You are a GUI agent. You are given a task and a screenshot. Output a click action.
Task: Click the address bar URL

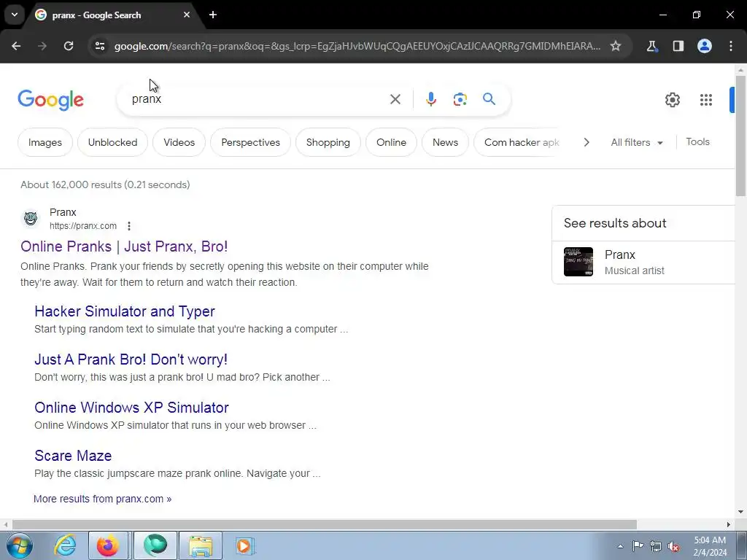click(x=357, y=46)
